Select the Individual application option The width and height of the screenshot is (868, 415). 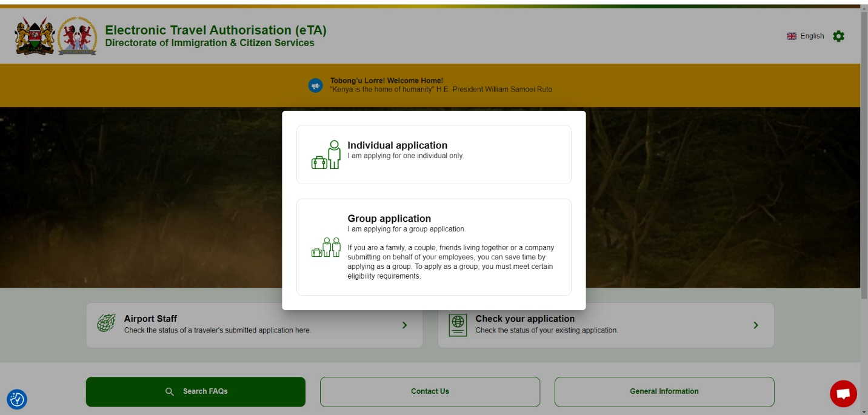pyautogui.click(x=433, y=154)
